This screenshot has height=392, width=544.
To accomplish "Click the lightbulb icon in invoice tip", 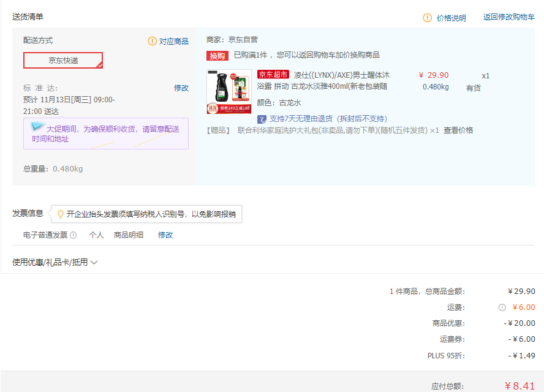I will coord(61,214).
